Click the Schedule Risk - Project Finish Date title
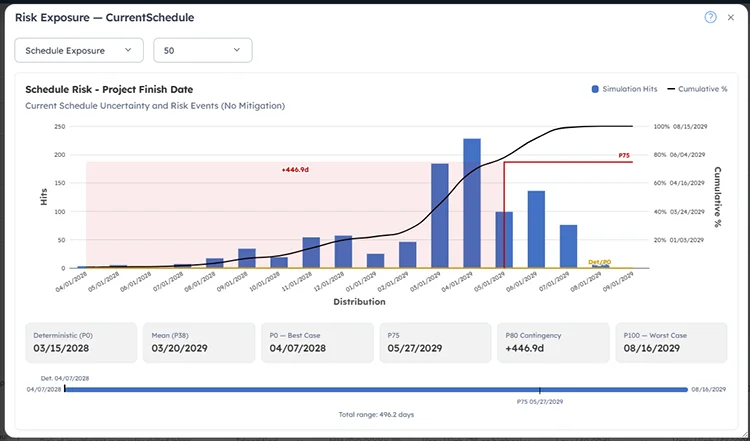This screenshot has width=750, height=441. point(109,89)
